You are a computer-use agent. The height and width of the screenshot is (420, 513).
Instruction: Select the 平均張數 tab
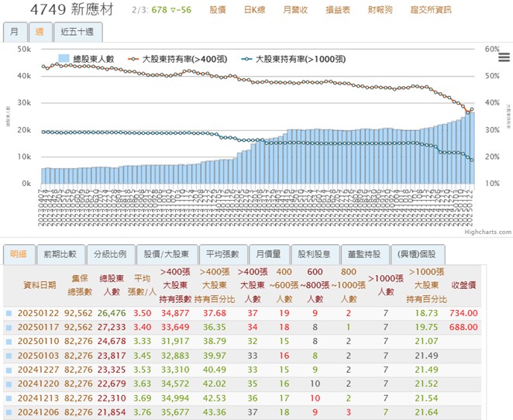click(223, 254)
